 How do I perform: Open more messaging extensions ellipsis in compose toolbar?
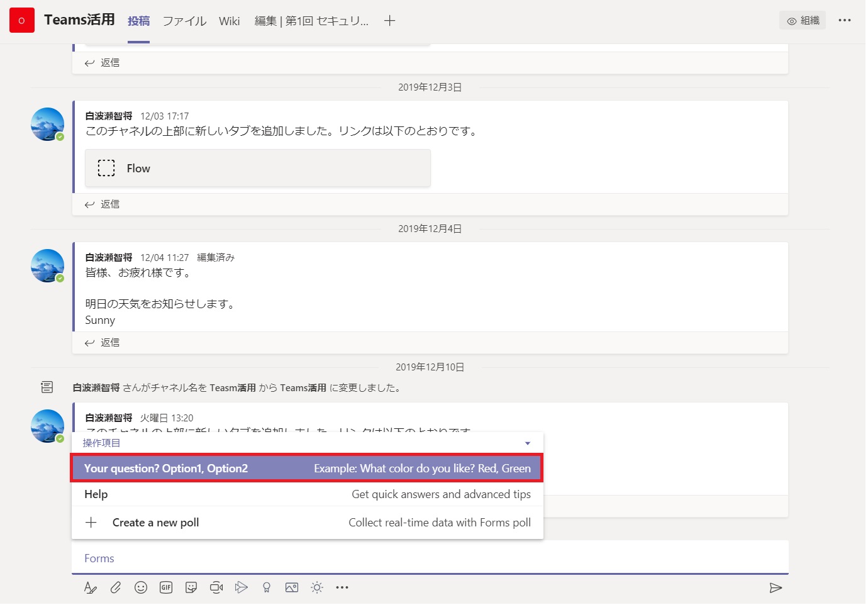[342, 589]
